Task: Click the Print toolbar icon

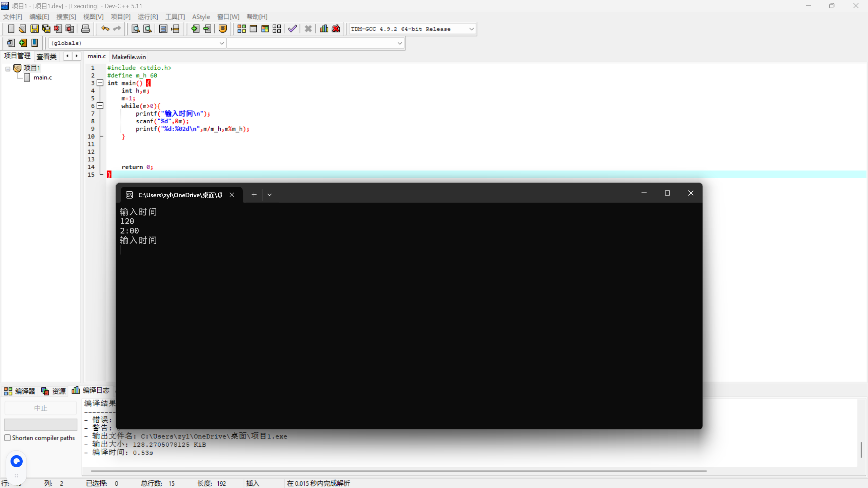Action: (85, 29)
